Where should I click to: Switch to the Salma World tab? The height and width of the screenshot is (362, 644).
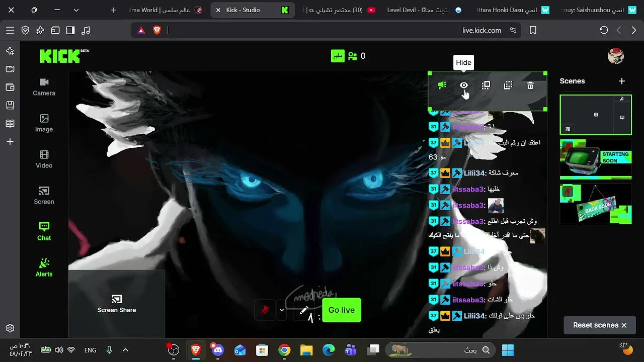[x=166, y=10]
